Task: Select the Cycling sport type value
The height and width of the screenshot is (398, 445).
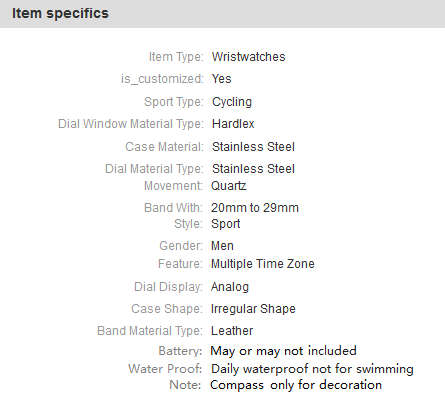Action: click(232, 102)
